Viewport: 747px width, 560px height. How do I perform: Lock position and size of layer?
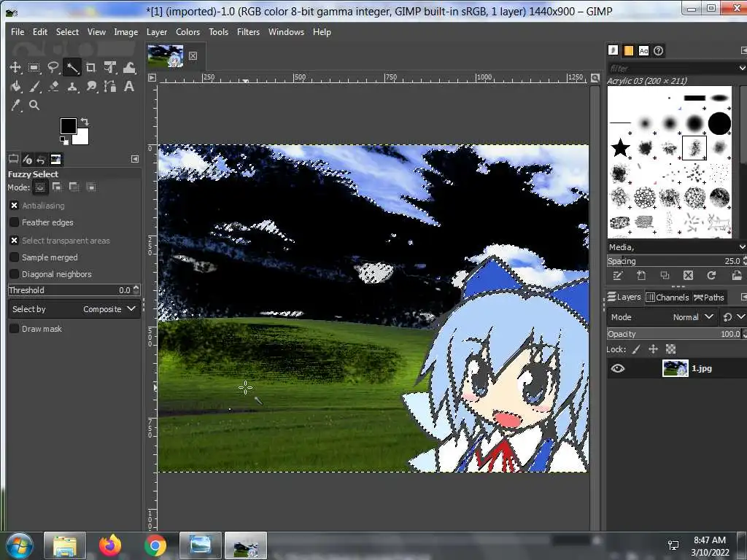(653, 349)
